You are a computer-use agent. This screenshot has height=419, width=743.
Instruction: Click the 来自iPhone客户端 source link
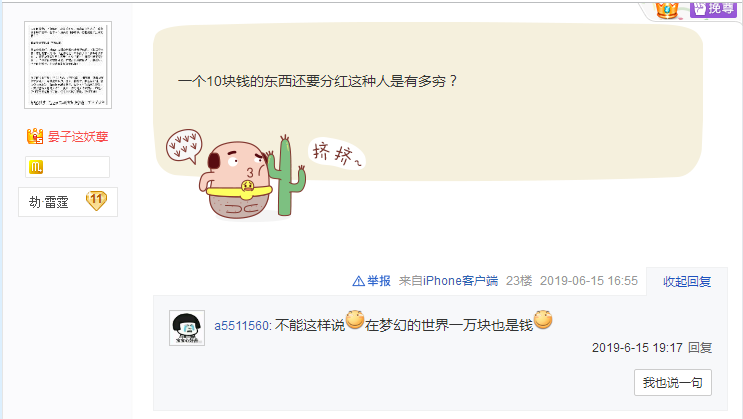coord(448,281)
